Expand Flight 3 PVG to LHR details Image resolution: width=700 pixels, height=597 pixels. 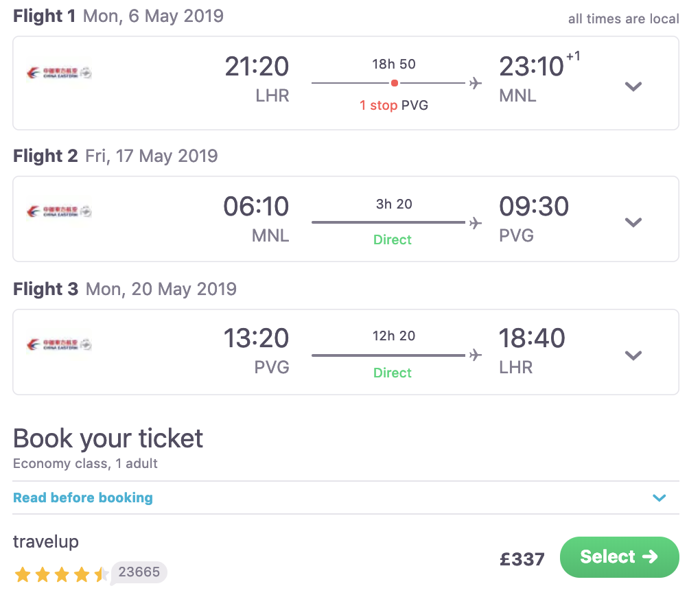coord(633,355)
